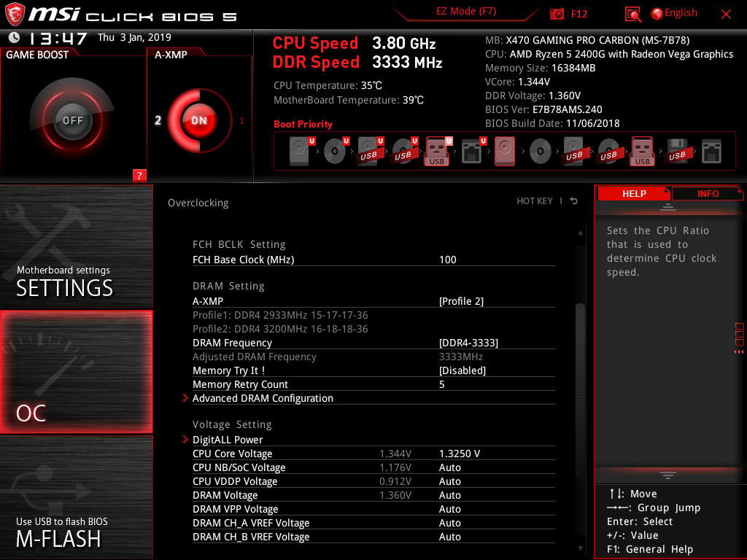Viewport: 747px width, 560px height.
Task: Take a screenshot with the F12 camera icon
Action: point(557,14)
